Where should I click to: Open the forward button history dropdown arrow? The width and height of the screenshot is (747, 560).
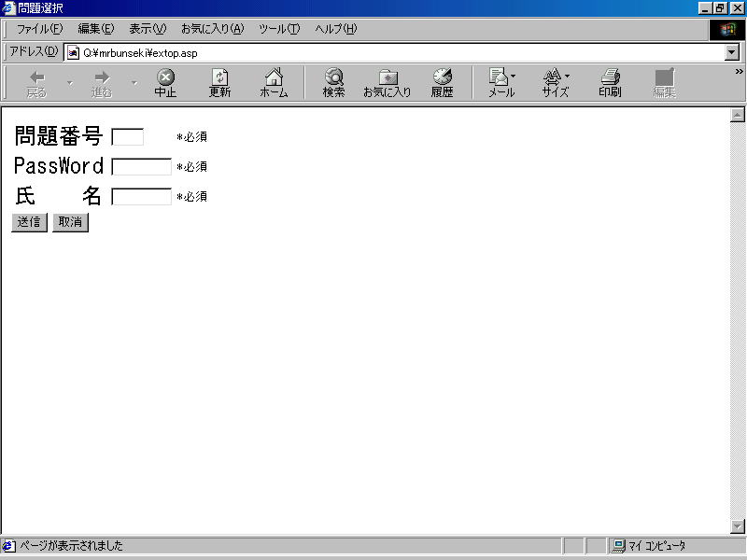click(x=134, y=83)
